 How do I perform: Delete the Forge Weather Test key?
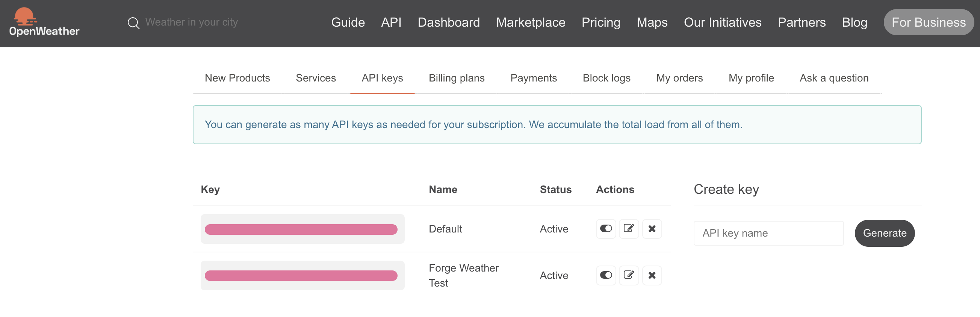coord(652,275)
